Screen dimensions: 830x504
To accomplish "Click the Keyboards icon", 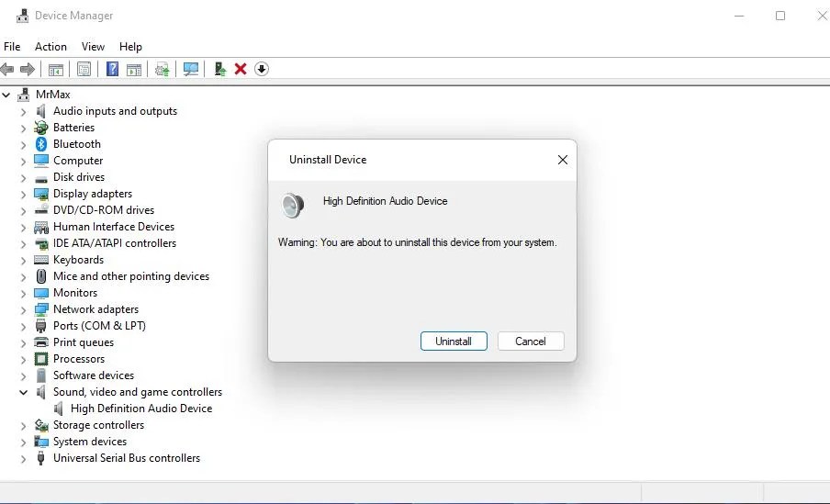I will point(40,260).
